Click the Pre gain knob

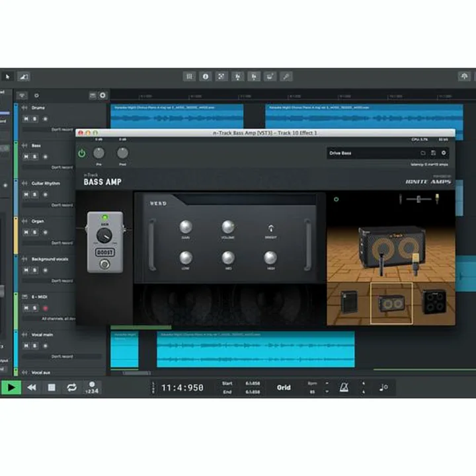99,153
